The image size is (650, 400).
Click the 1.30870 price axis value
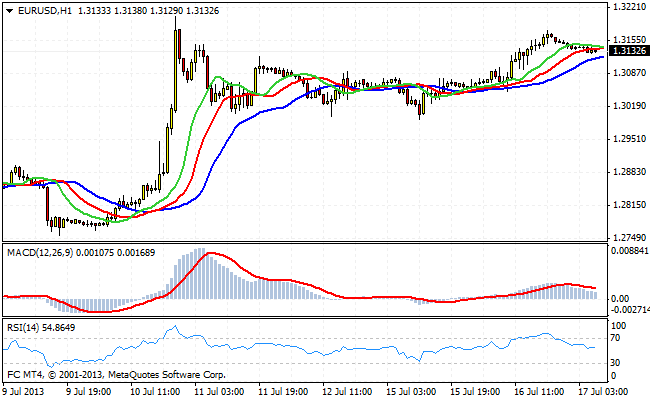629,73
